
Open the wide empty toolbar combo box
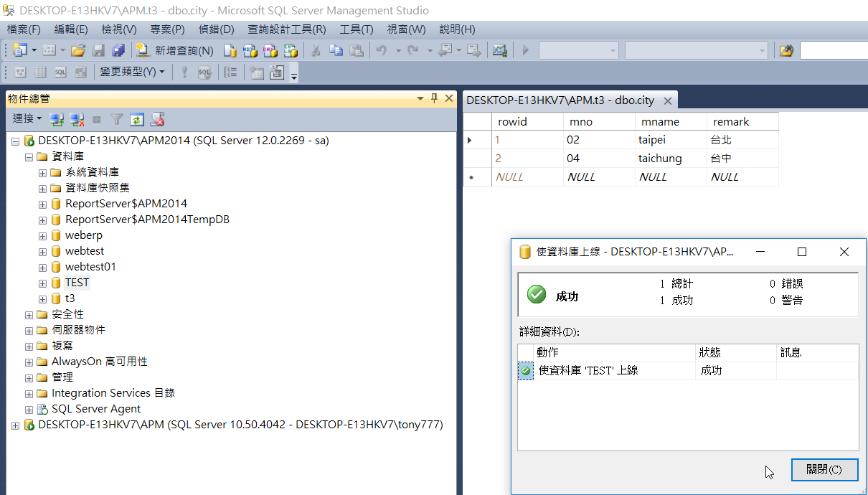tap(696, 50)
